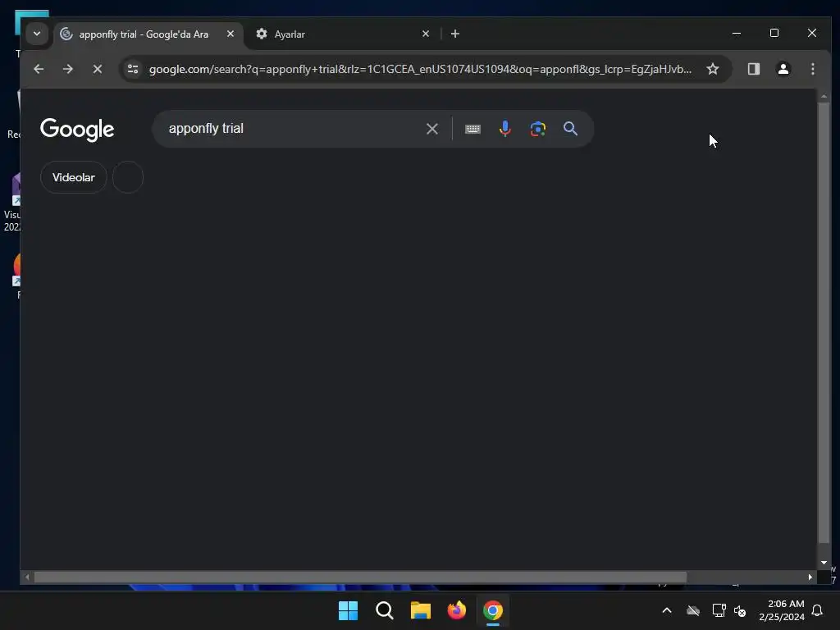This screenshot has height=630, width=840.
Task: Open a new tab
Action: click(454, 34)
